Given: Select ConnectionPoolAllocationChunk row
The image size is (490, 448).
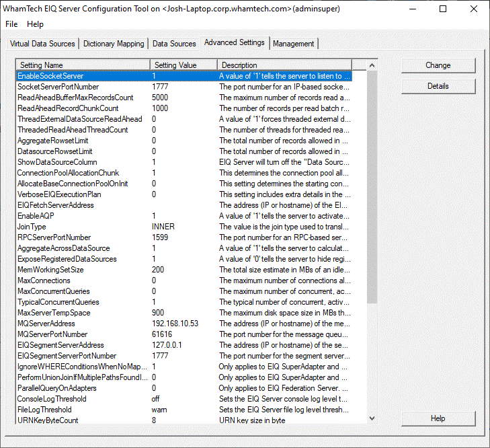Looking at the screenshot, I should 184,173.
